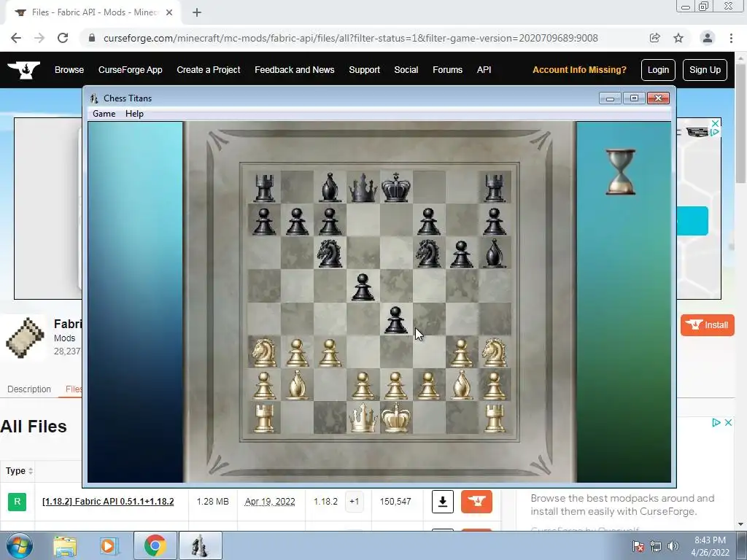Open Windows Media Player from taskbar

pyautogui.click(x=108, y=546)
